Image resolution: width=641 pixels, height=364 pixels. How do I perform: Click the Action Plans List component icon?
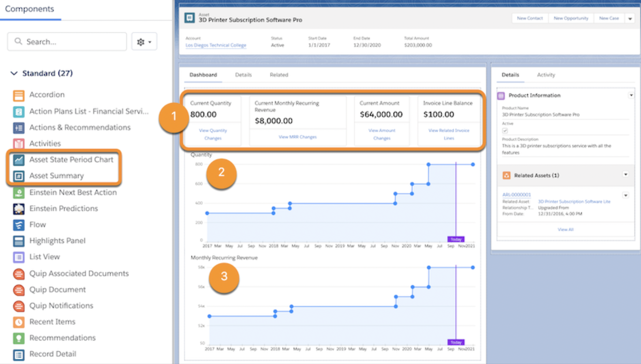coord(19,112)
